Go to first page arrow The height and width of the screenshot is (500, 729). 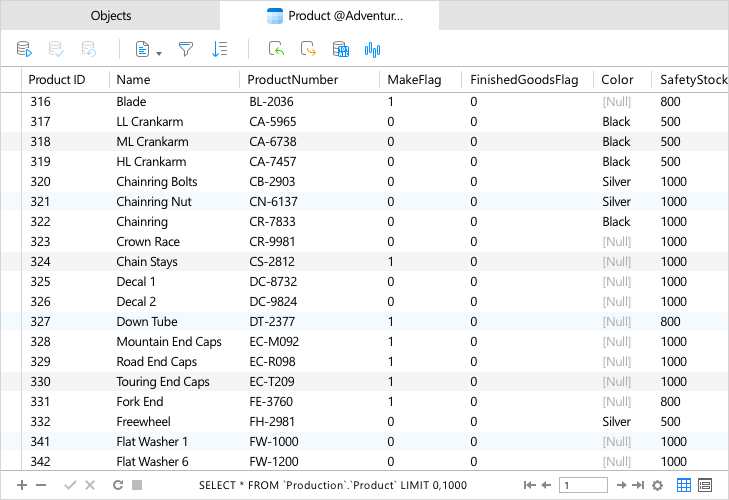pyautogui.click(x=530, y=485)
